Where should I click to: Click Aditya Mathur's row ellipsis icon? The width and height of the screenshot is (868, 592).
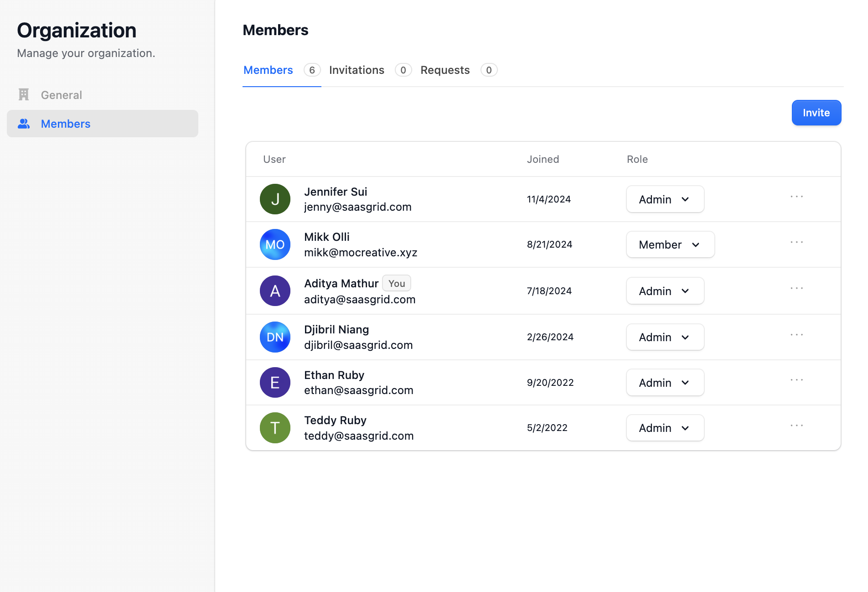(x=796, y=288)
